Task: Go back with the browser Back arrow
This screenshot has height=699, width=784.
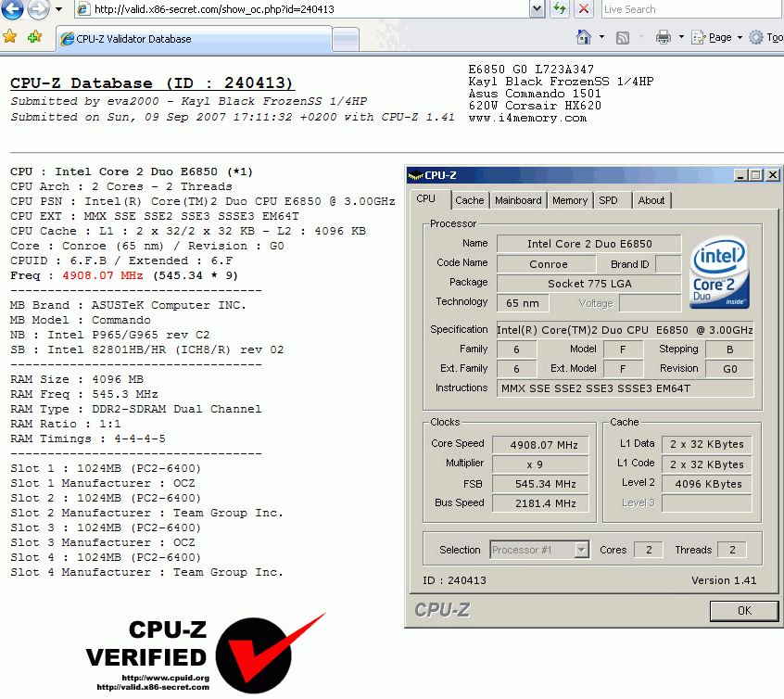Action: [x=12, y=8]
